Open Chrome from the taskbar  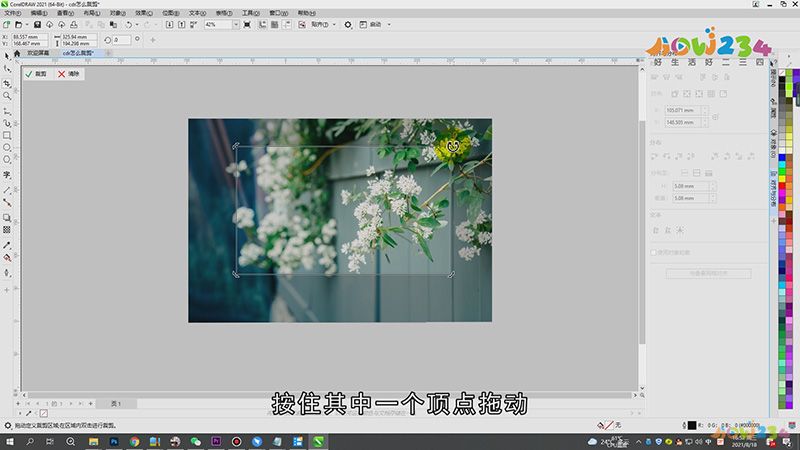click(134, 442)
